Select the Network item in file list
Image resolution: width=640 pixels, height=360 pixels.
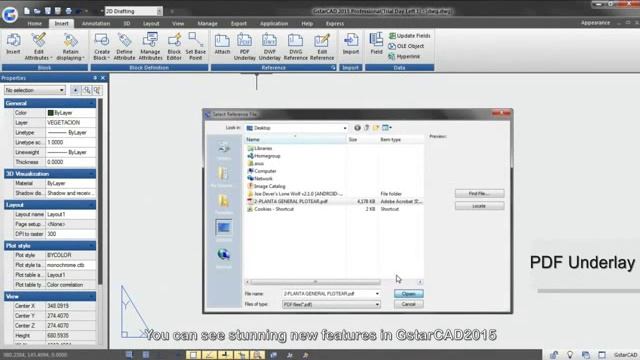click(x=260, y=178)
